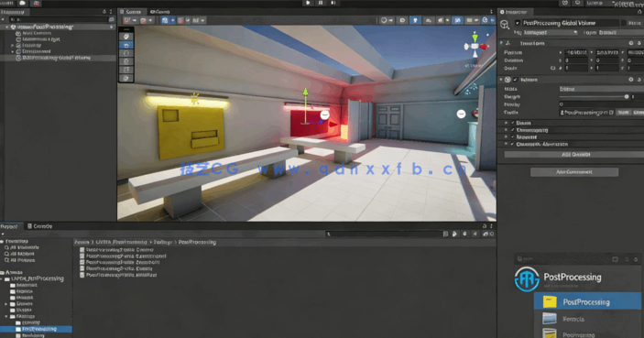Click the Project panel lock icon
The width and height of the screenshot is (644, 338).
point(485,226)
